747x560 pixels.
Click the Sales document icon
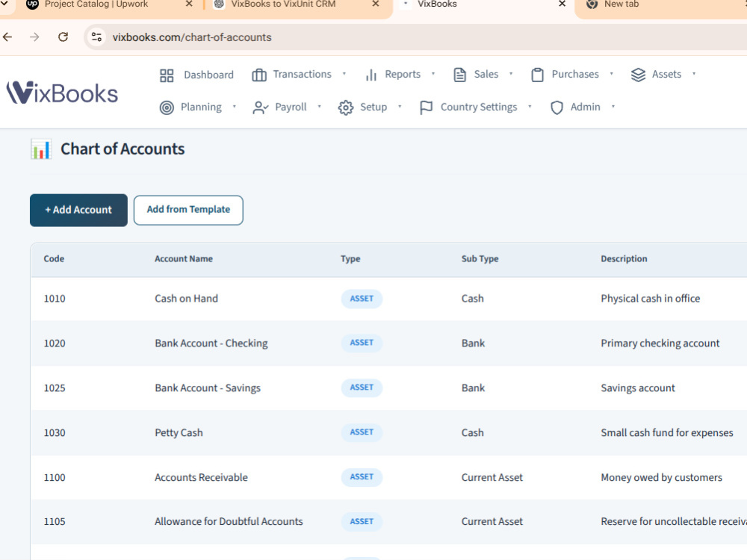point(459,75)
